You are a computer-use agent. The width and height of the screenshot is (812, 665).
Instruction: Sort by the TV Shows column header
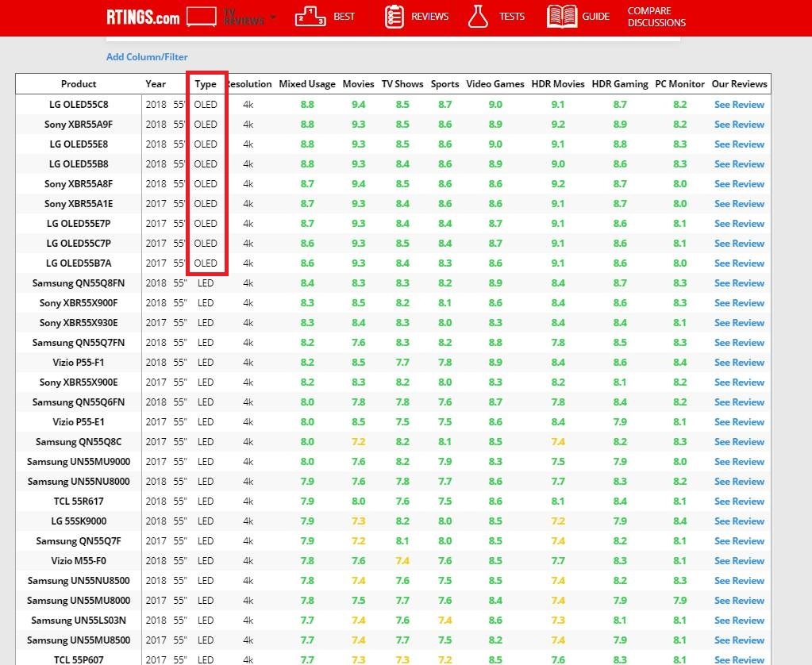(x=402, y=84)
